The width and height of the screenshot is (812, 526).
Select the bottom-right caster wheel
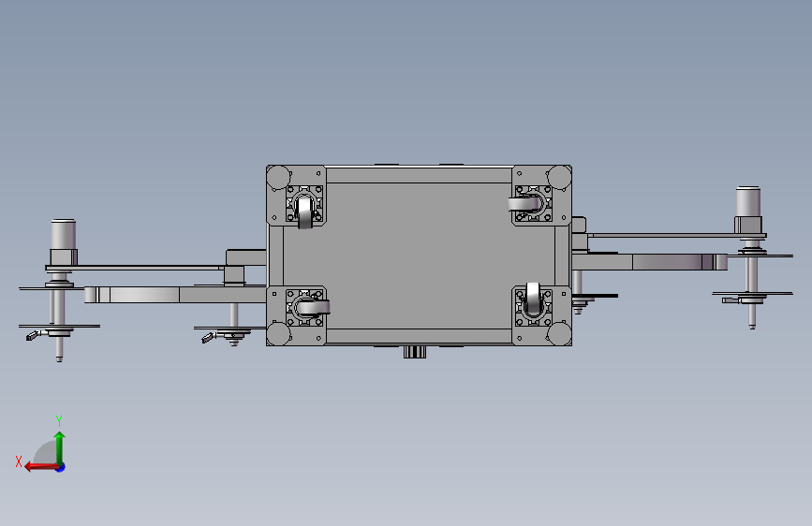(x=533, y=298)
